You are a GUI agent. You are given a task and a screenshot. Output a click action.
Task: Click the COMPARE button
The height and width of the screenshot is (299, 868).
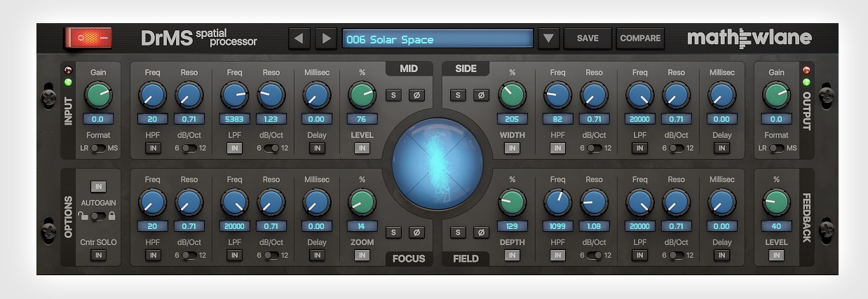pyautogui.click(x=640, y=39)
